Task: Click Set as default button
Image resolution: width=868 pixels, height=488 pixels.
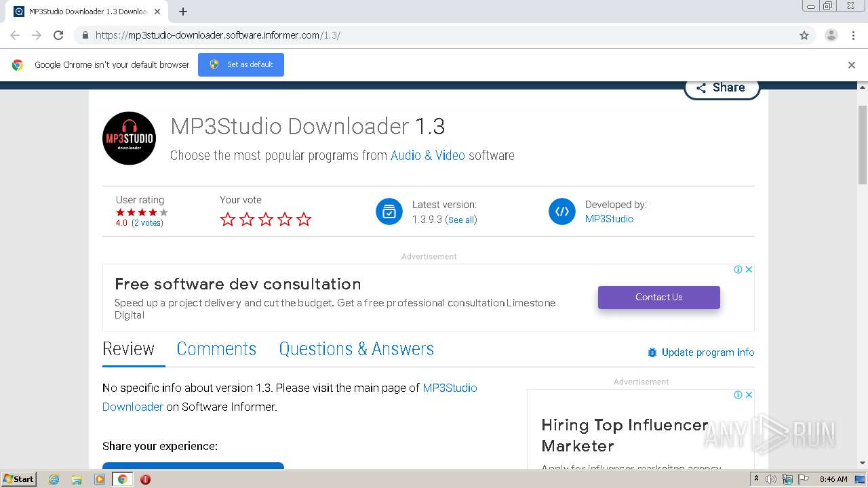Action: pos(241,64)
